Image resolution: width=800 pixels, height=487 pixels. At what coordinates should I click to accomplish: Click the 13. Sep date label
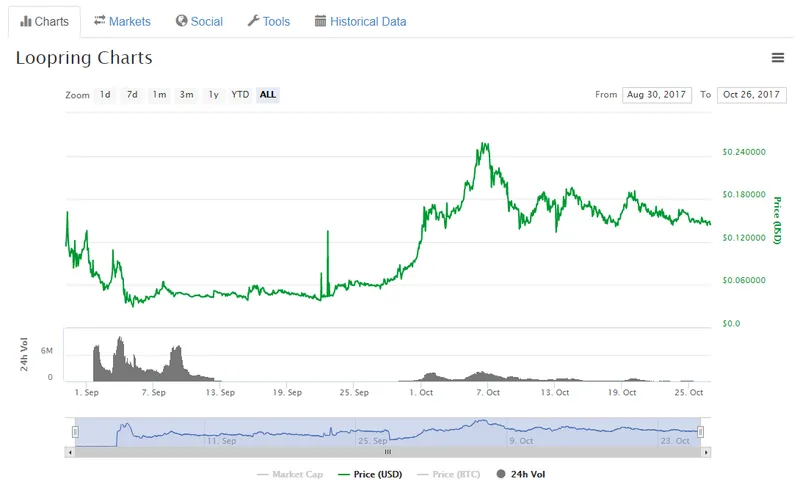coord(220,393)
